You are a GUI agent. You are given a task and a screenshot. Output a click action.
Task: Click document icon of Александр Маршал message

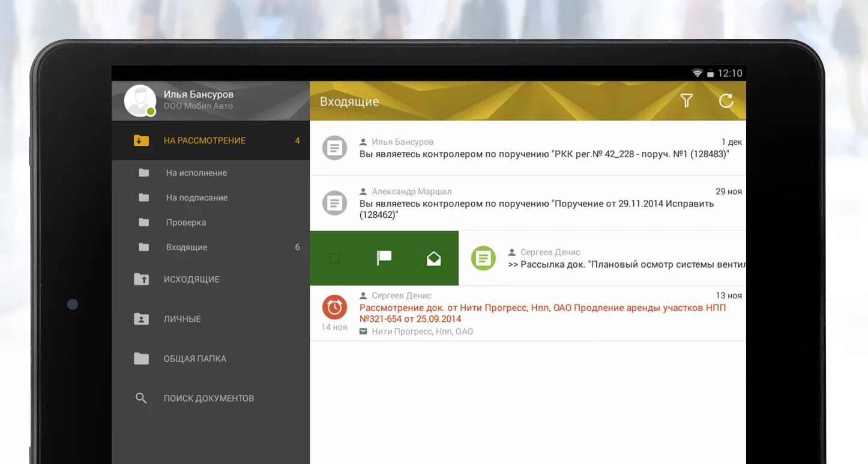334,203
